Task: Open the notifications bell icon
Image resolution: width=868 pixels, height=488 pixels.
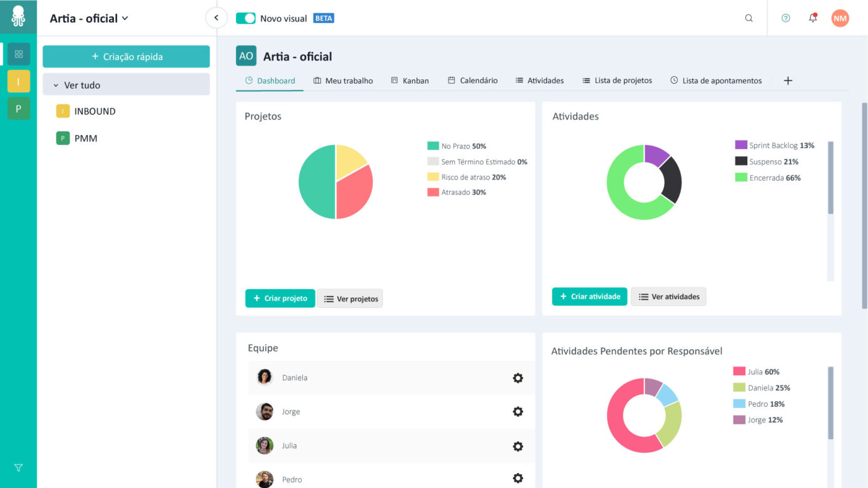Action: click(x=813, y=18)
